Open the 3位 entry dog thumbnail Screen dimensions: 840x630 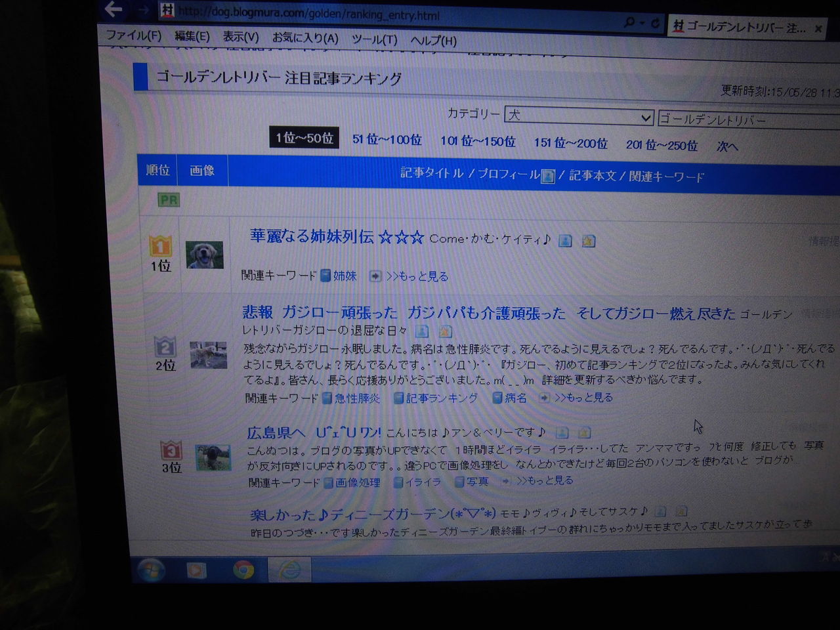(213, 458)
